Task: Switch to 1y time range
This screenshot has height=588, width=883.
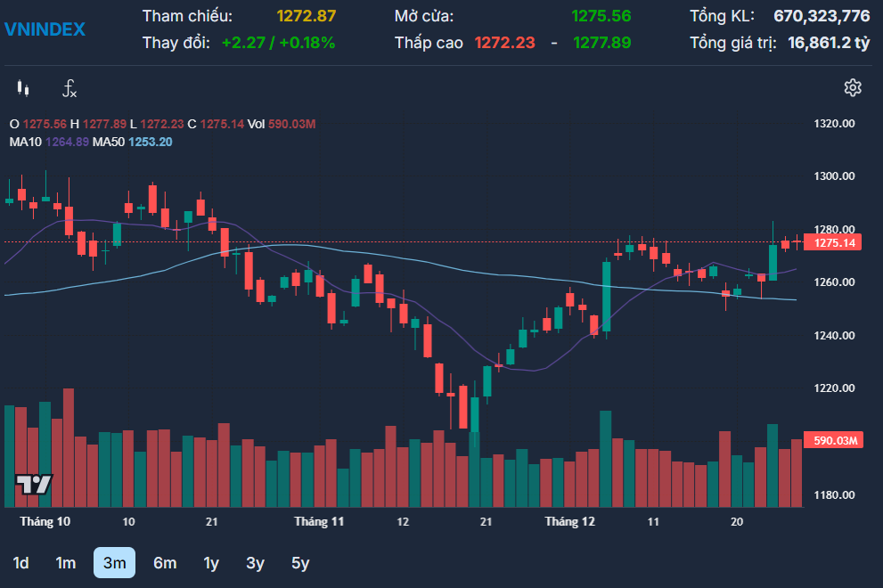Action: tap(211, 563)
